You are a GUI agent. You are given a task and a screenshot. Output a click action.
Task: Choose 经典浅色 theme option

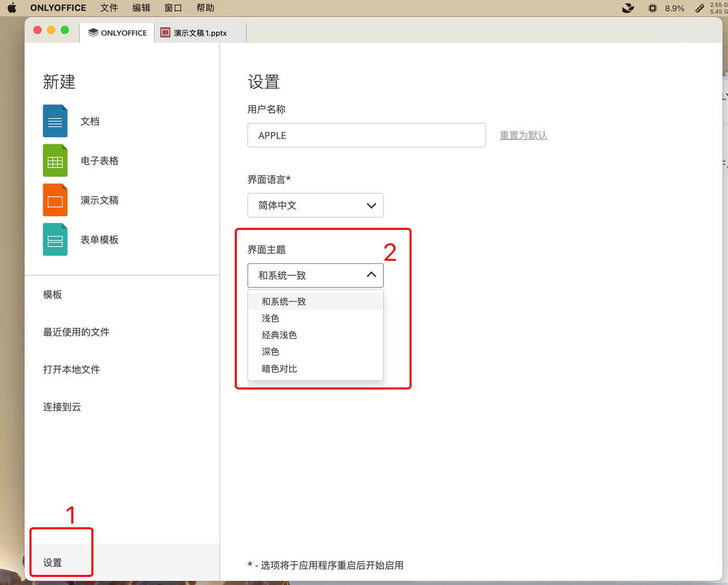click(x=316, y=335)
